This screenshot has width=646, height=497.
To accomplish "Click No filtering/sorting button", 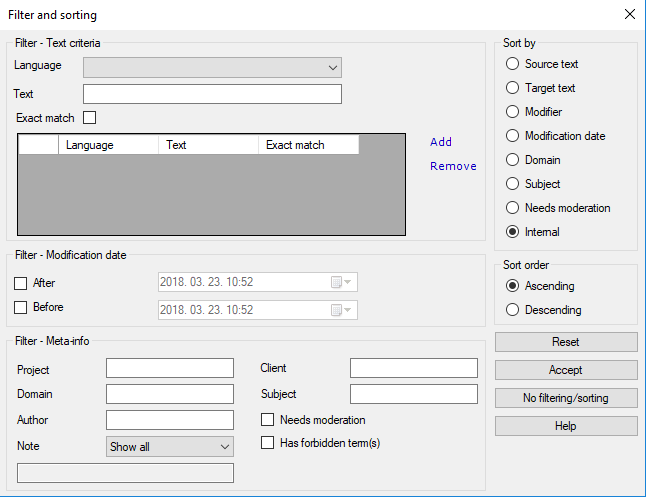I will pyautogui.click(x=566, y=398).
